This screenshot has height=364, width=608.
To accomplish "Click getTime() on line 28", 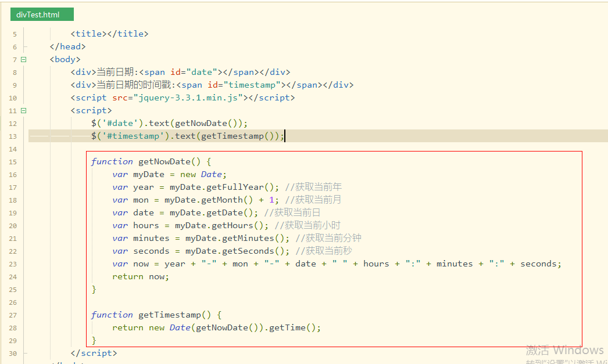I will tap(292, 327).
